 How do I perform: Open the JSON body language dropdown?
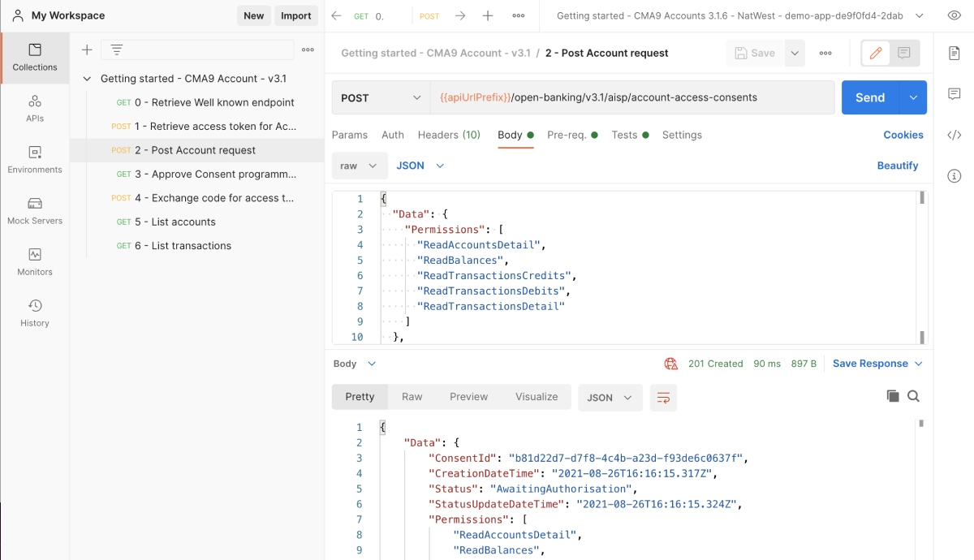click(420, 166)
